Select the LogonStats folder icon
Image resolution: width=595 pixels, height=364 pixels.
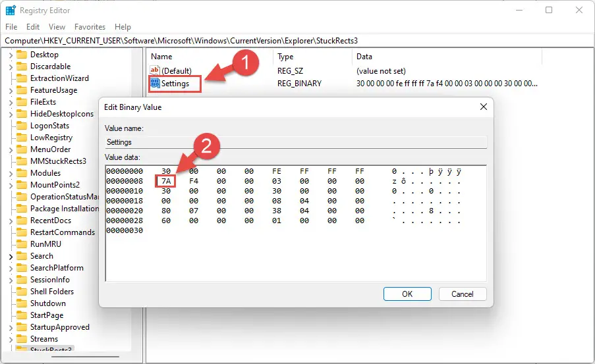pyautogui.click(x=22, y=126)
